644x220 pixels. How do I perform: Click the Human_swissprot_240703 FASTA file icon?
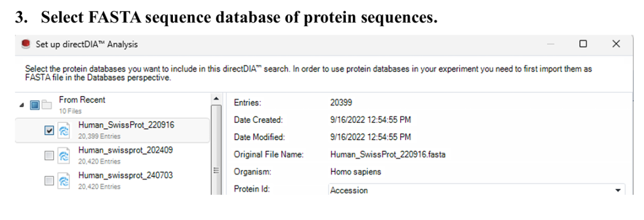(63, 181)
